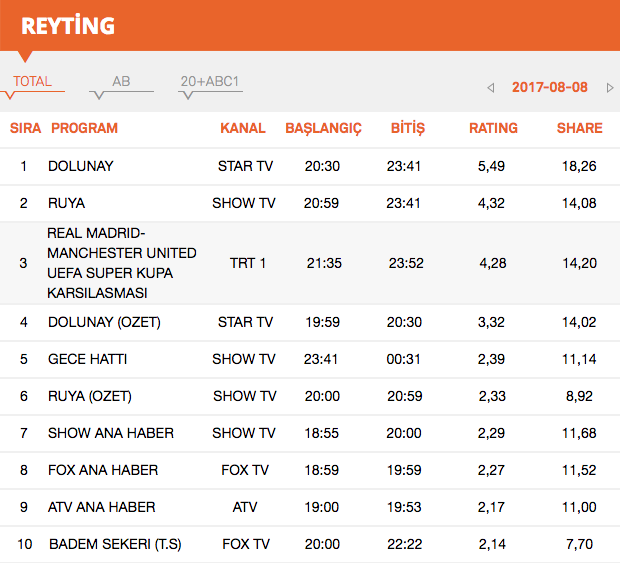Click the PROGRAM column header
This screenshot has height=563, width=620.
pos(84,128)
